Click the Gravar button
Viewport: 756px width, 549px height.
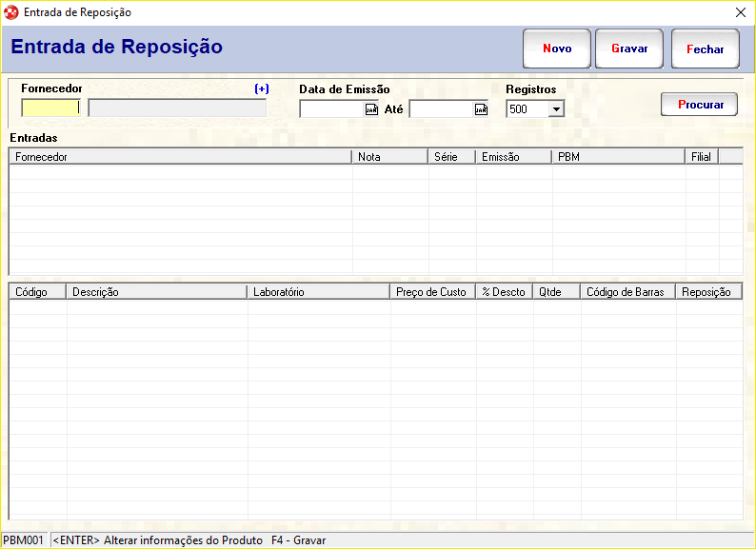(x=629, y=49)
